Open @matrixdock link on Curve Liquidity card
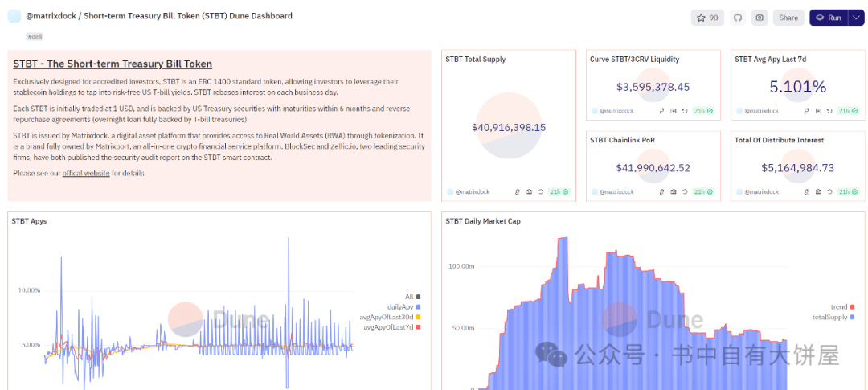The width and height of the screenshot is (868, 390). click(x=616, y=111)
